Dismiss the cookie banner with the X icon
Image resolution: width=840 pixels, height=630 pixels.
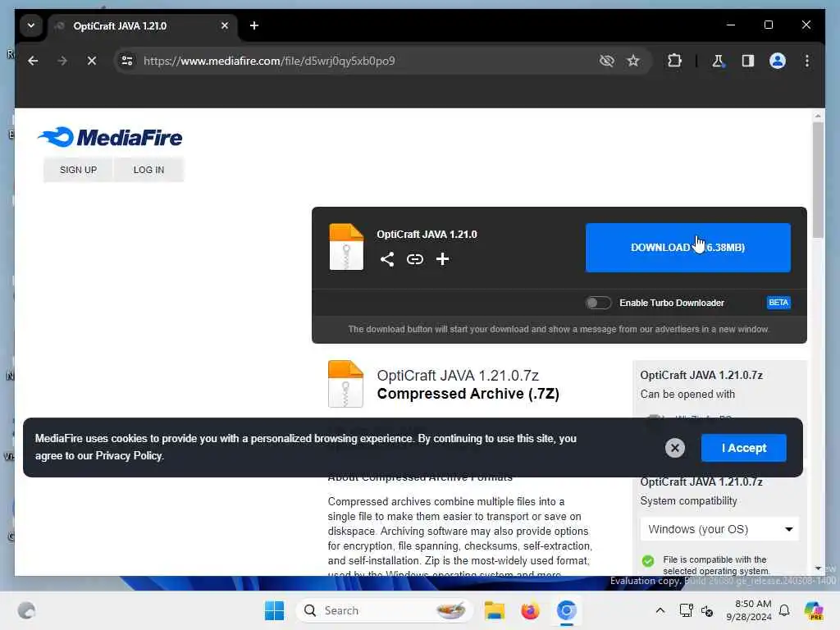point(675,448)
